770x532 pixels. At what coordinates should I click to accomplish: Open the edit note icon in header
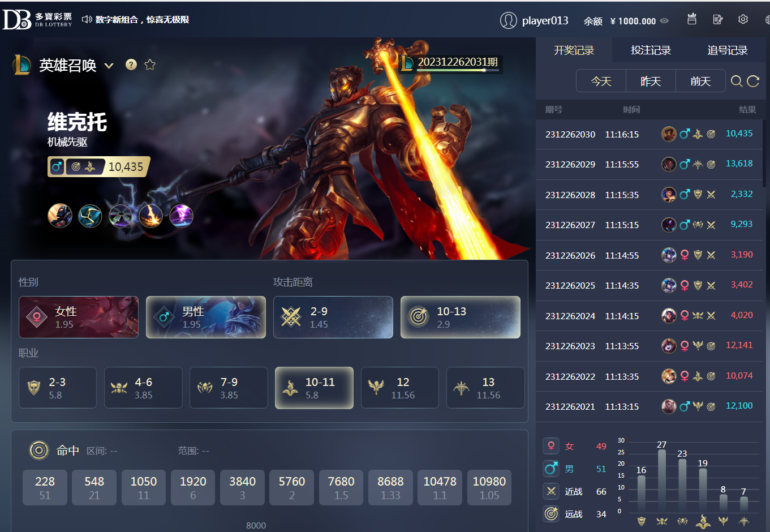coord(717,20)
